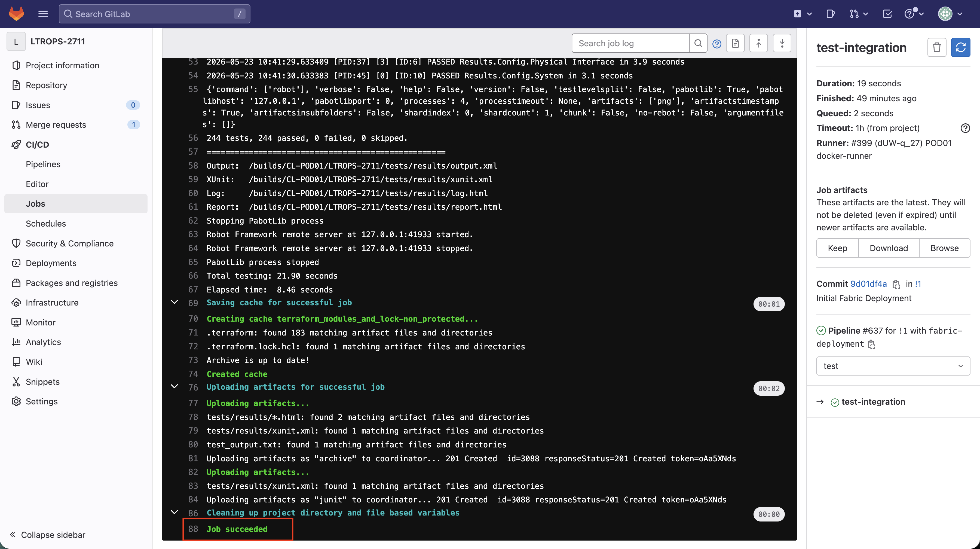The width and height of the screenshot is (980, 549).
Task: Select Schedules in the CI/CD menu
Action: point(46,224)
